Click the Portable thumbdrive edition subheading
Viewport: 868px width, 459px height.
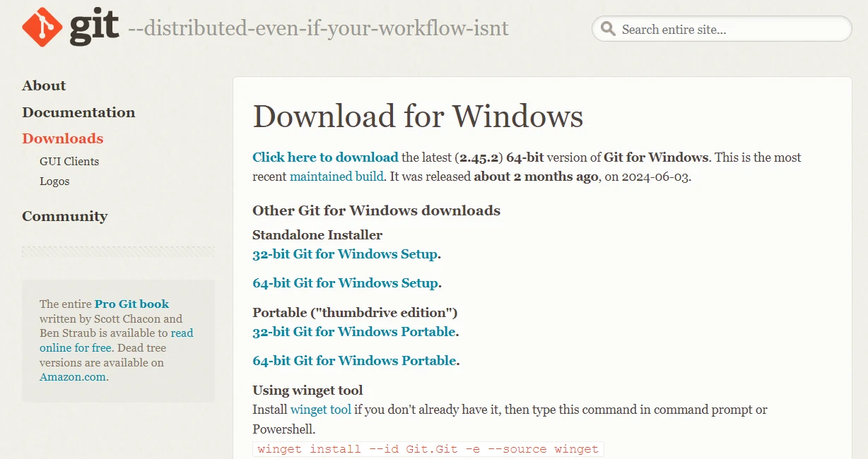coord(356,312)
